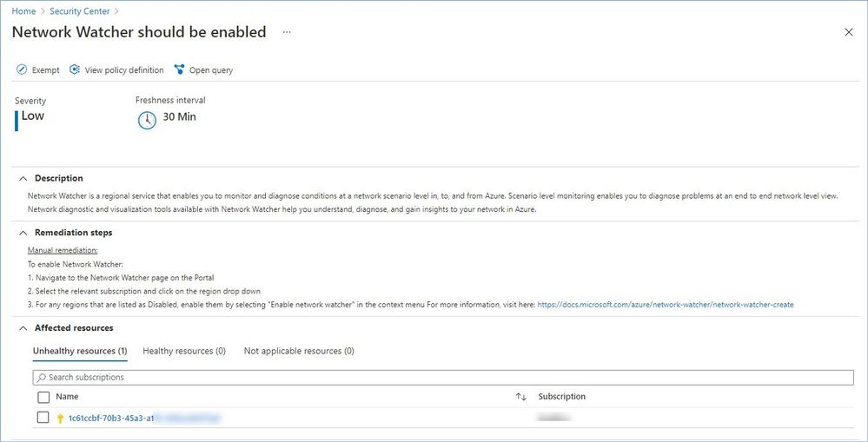Viewport: 868px width, 442px height.
Task: Switch to the Healthy resources tab
Action: click(x=183, y=351)
